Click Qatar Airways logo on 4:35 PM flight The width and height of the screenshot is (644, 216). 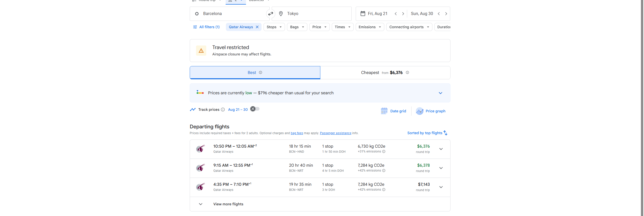point(201,187)
